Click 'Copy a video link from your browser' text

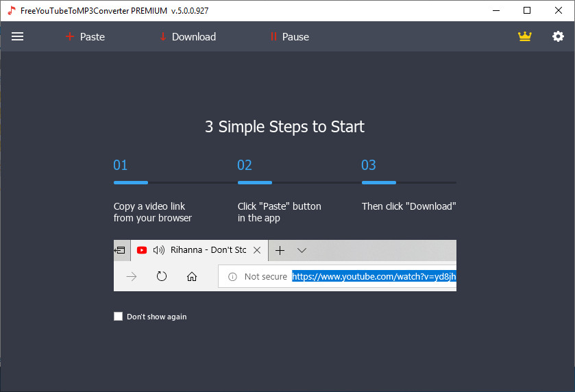pos(153,212)
